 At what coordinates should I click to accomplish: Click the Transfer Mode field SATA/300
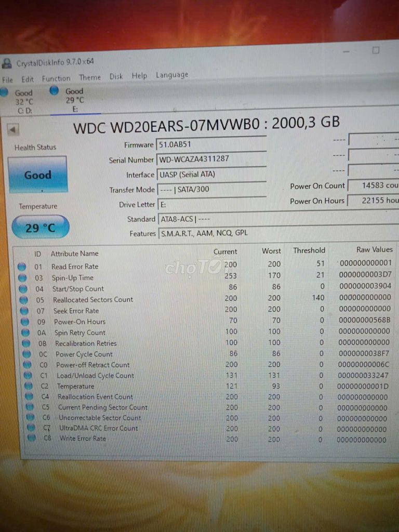211,189
